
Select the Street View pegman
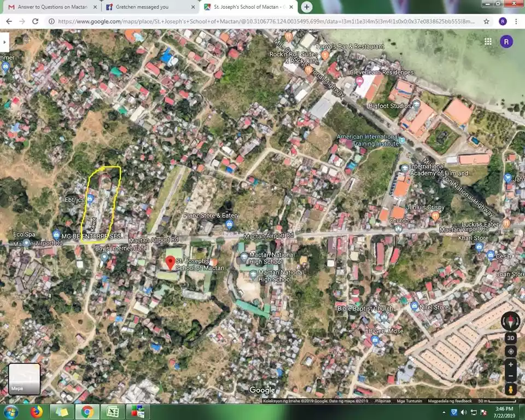(511, 389)
